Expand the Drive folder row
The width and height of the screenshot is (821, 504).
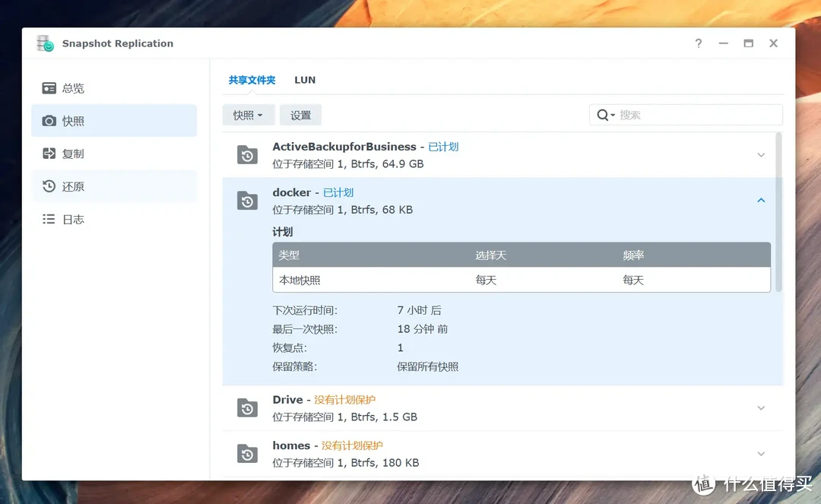[x=761, y=407]
